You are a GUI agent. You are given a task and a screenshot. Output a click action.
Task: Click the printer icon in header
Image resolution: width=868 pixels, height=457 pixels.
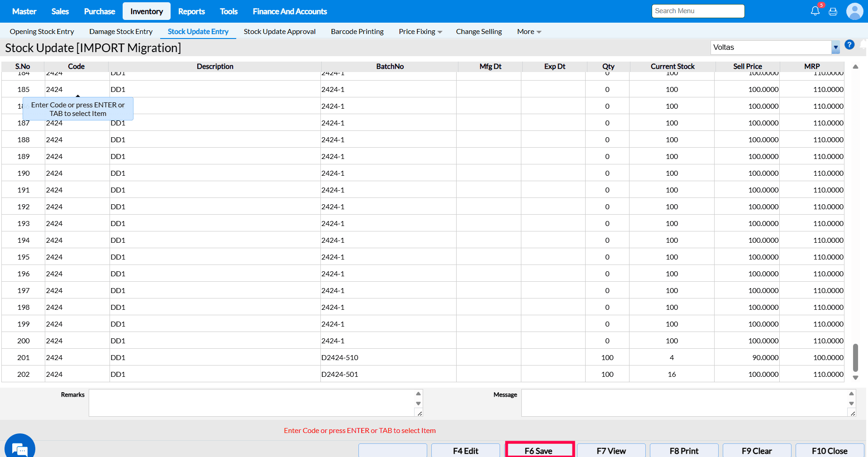coord(833,12)
